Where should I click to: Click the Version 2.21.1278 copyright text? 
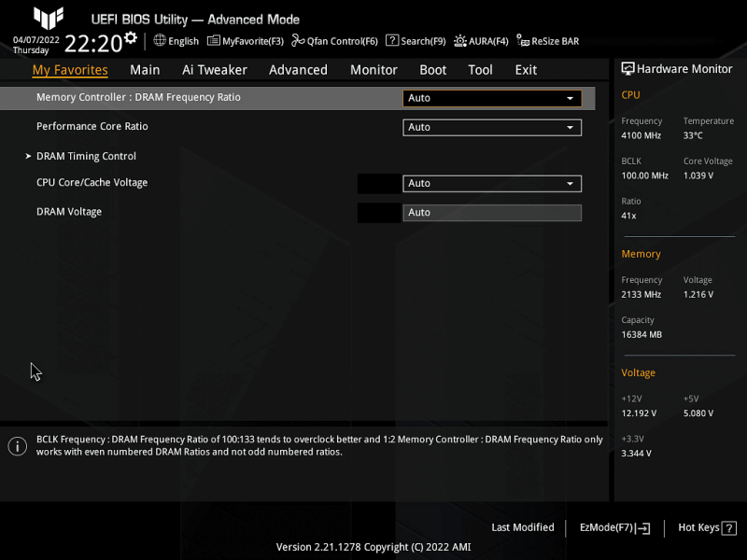[x=373, y=547]
